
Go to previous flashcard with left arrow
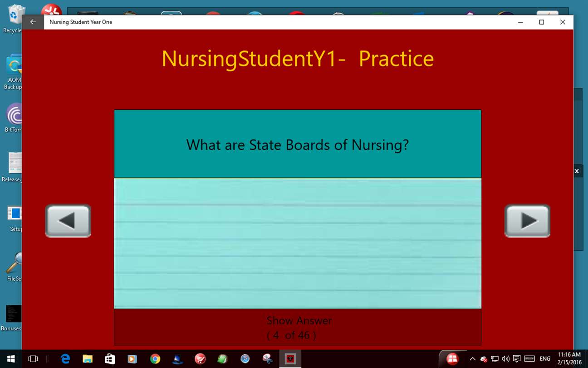[x=68, y=221]
